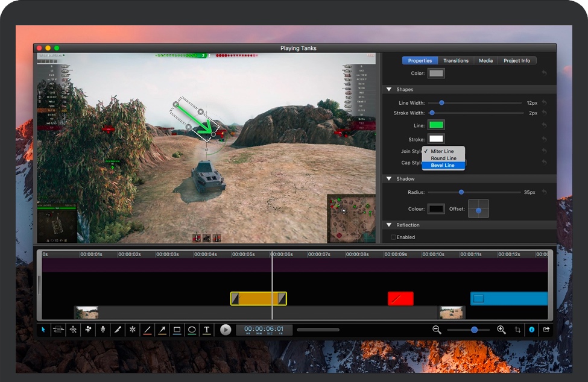Select the microphone recording tool
Screen dimensions: 588x382
click(103, 330)
